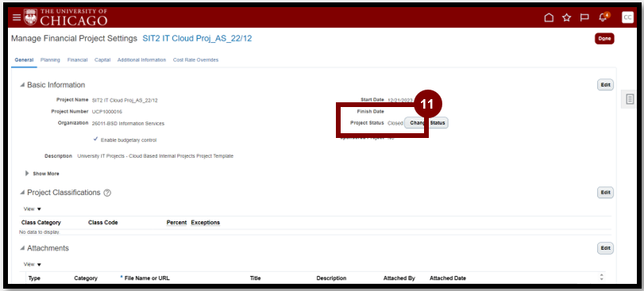The image size is (644, 291).
Task: Sort by Class Code column header
Action: coord(103,223)
